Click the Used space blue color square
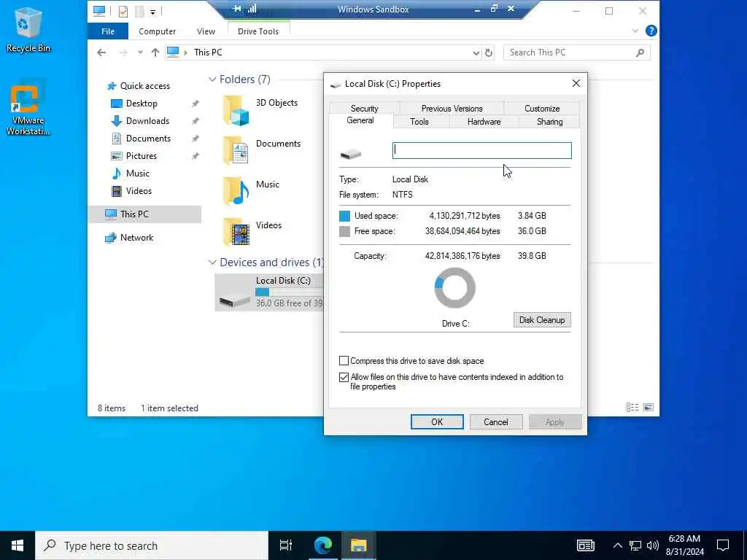747x560 pixels. click(x=344, y=216)
